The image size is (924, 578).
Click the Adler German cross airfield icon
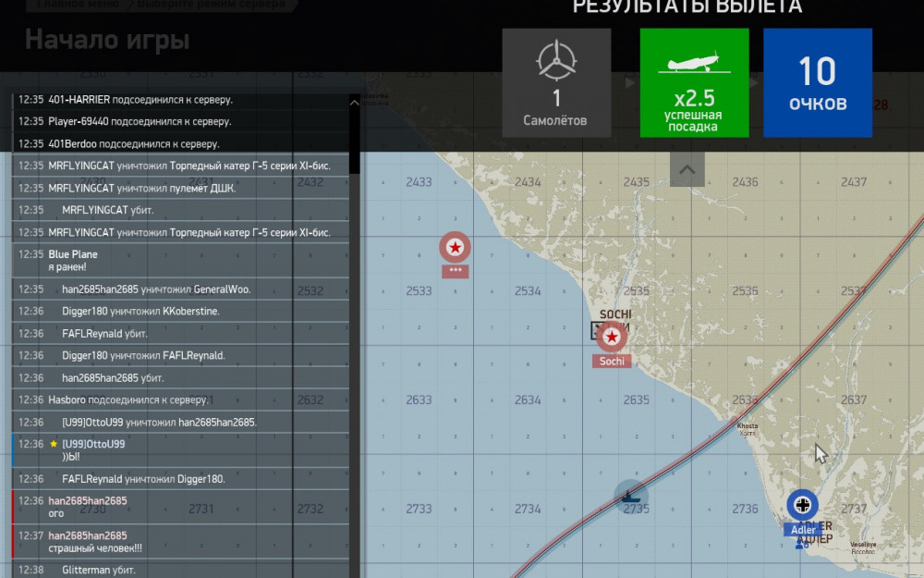803,505
